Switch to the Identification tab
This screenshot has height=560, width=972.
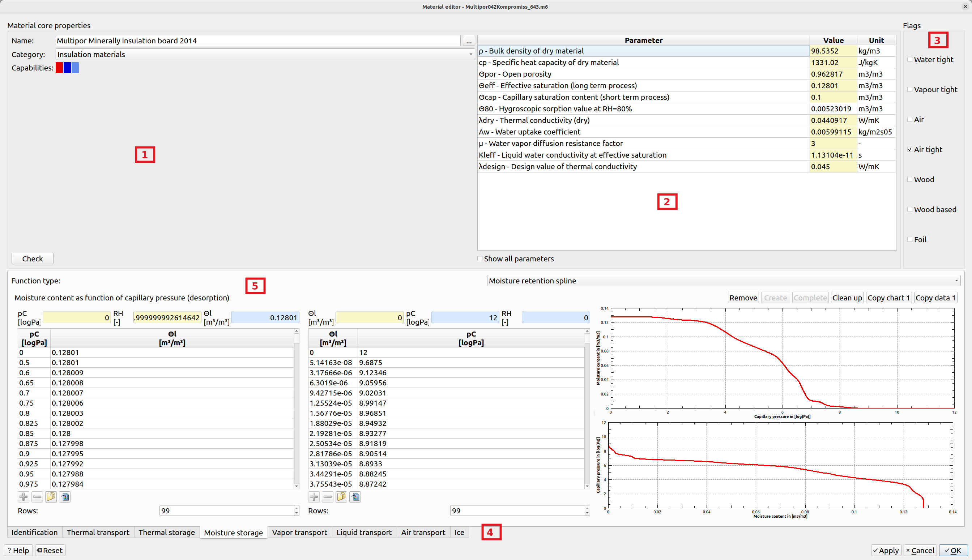35,532
